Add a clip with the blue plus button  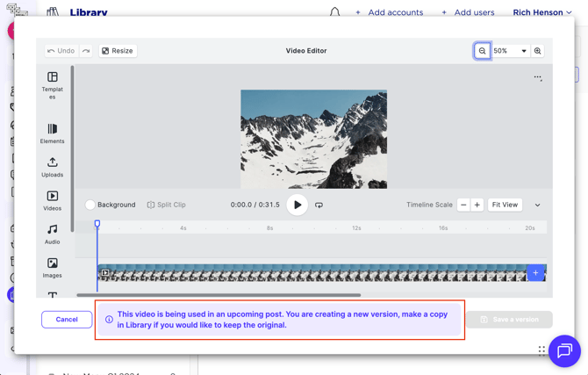(x=535, y=273)
